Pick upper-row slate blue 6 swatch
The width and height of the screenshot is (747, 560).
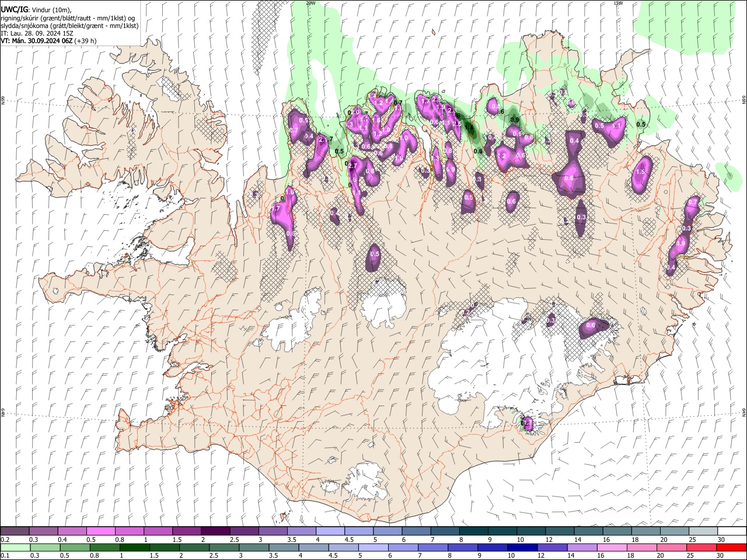416,531
